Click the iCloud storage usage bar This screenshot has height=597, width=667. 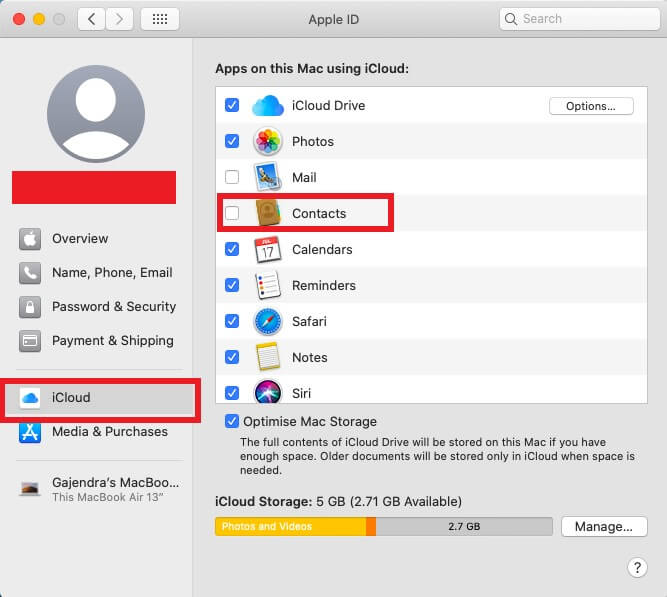[383, 526]
